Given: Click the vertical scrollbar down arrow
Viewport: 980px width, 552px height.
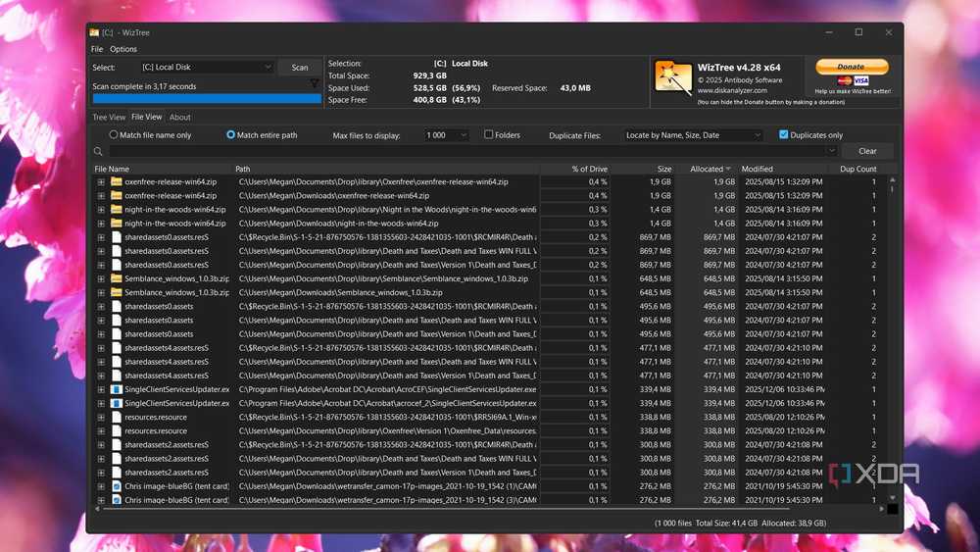Looking at the screenshot, I should pyautogui.click(x=893, y=498).
